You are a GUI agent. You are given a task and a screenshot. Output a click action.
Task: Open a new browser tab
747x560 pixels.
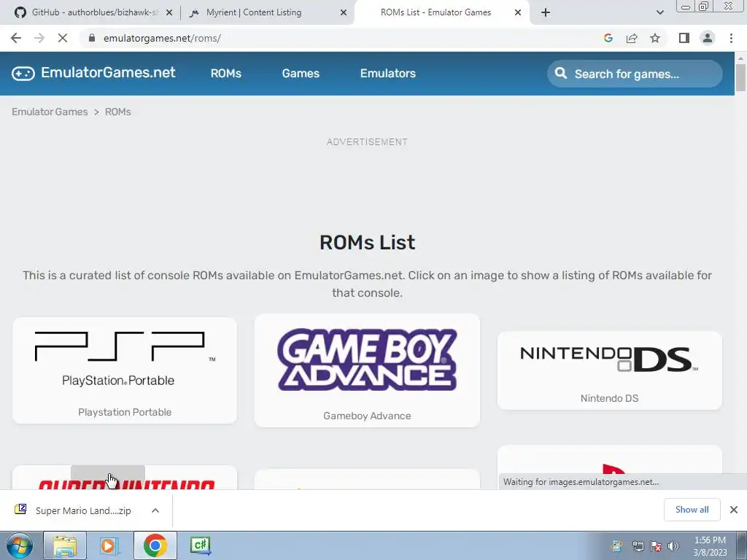(x=546, y=12)
